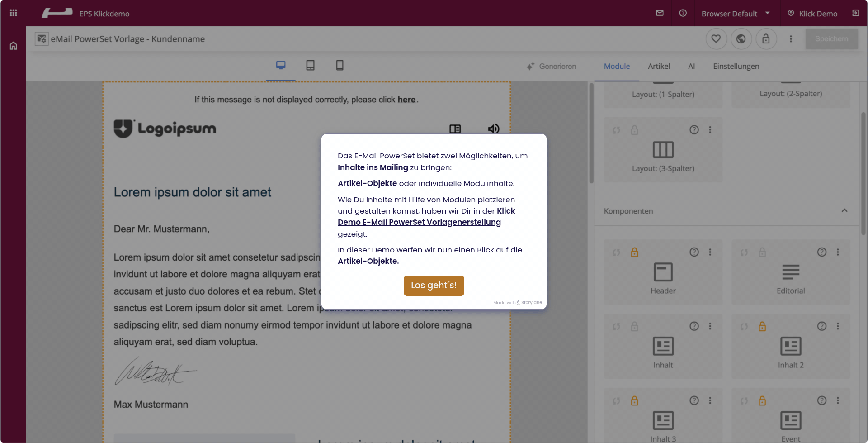Viewport: 868px width, 443px height.
Task: Open the Einstellungen tab
Action: [x=736, y=67]
